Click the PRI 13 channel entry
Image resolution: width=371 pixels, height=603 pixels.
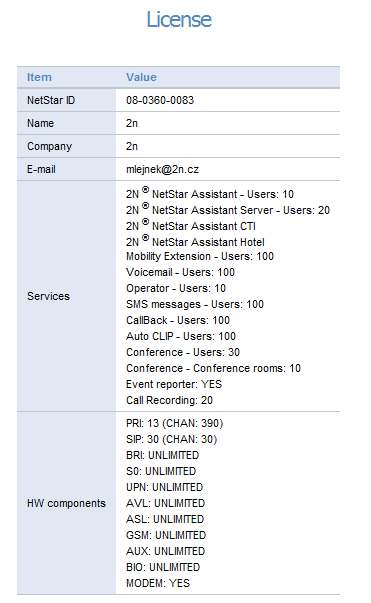pos(175,423)
